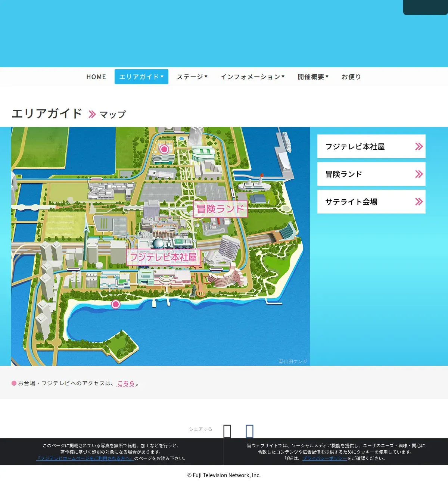
Task: Click the pink marker on the north building
Action: [164, 149]
